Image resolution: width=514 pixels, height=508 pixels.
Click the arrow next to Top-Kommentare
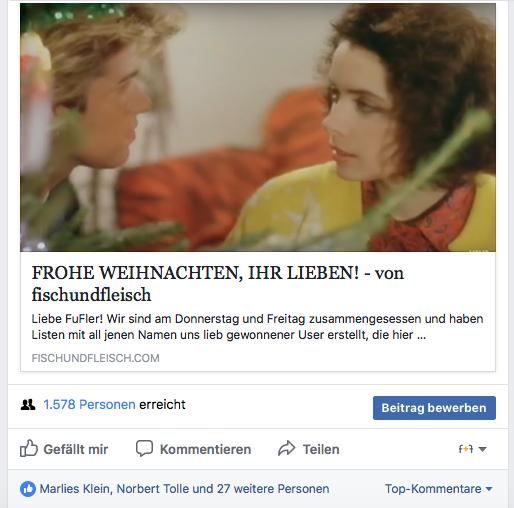489,489
